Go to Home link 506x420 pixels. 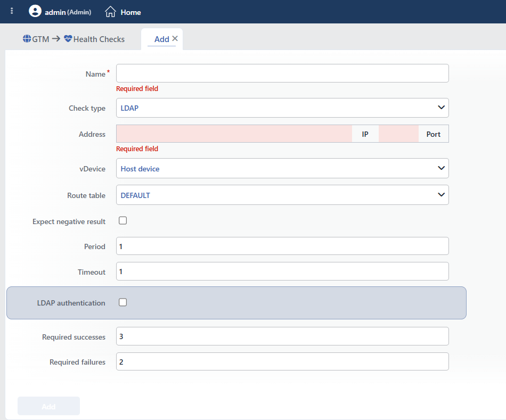click(130, 12)
